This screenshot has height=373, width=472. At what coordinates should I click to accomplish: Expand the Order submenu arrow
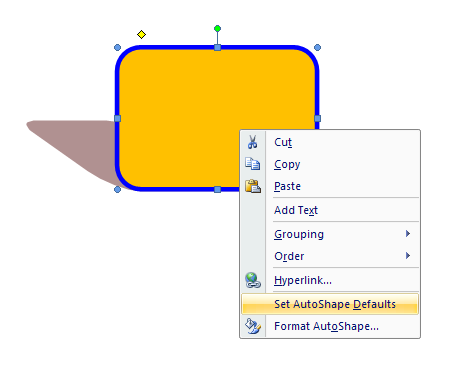pos(408,256)
